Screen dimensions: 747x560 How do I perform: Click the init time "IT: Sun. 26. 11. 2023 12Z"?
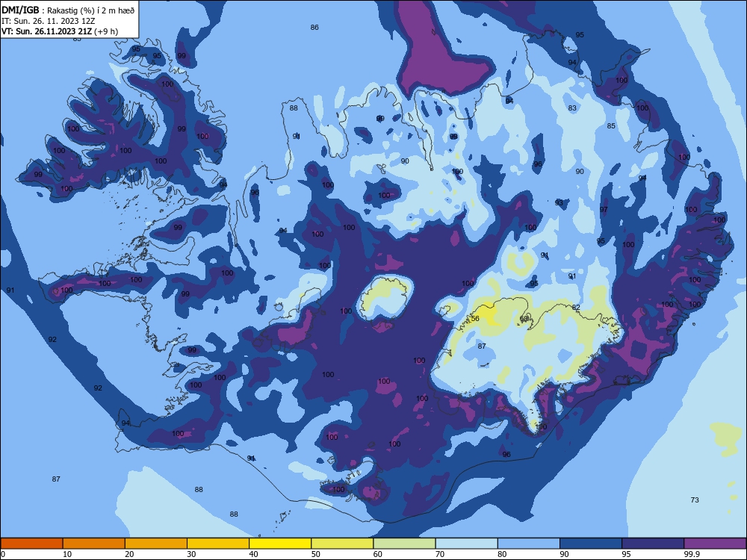click(48, 21)
